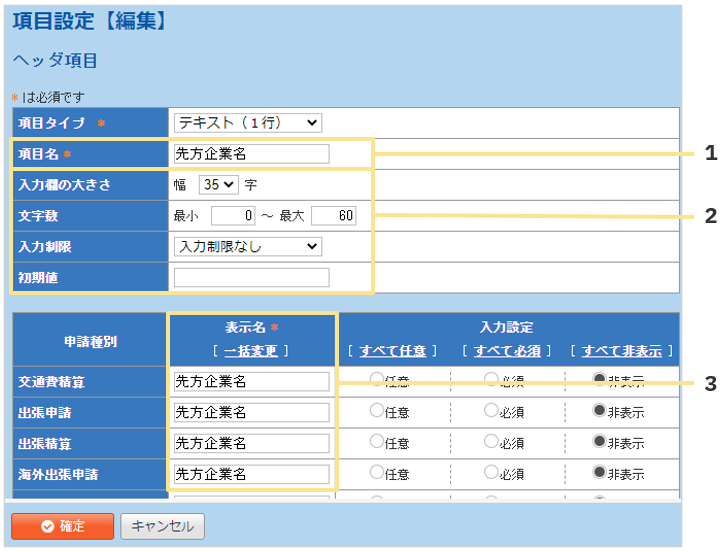Image resolution: width=725 pixels, height=552 pixels.
Task: Click the キャンセル button
Action: [x=162, y=526]
